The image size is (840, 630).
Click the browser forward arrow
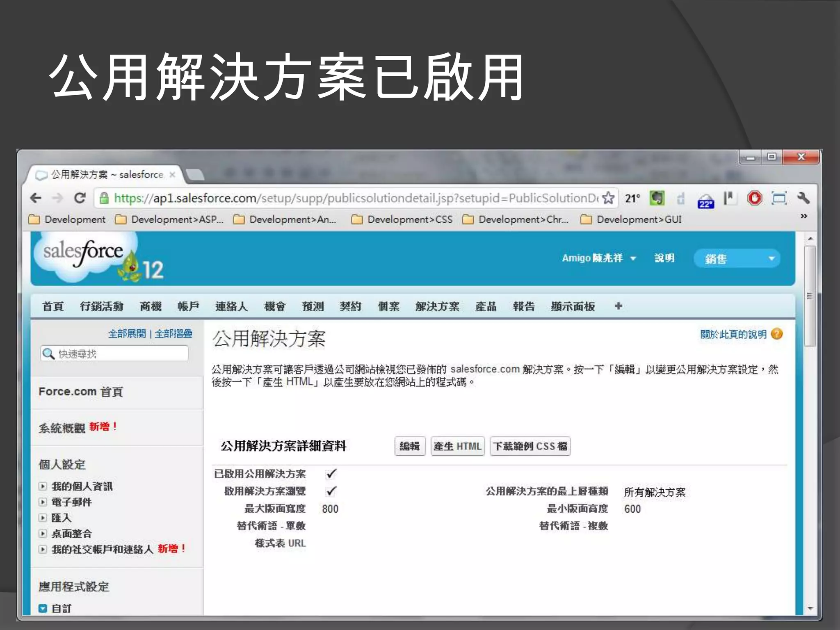[x=58, y=198]
